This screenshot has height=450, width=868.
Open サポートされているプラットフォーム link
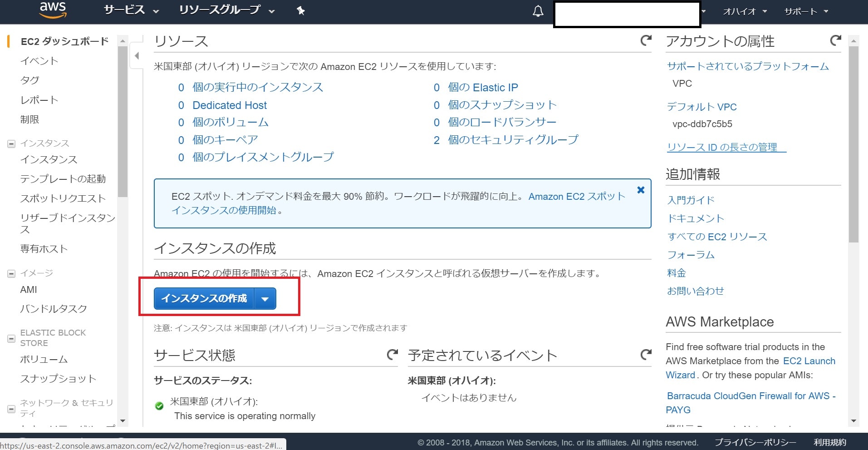click(748, 66)
